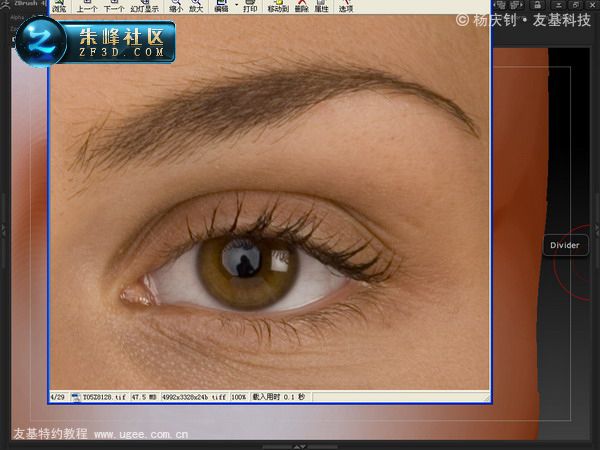Go to next image with 下一个
This screenshot has height=450, width=600.
click(x=114, y=6)
